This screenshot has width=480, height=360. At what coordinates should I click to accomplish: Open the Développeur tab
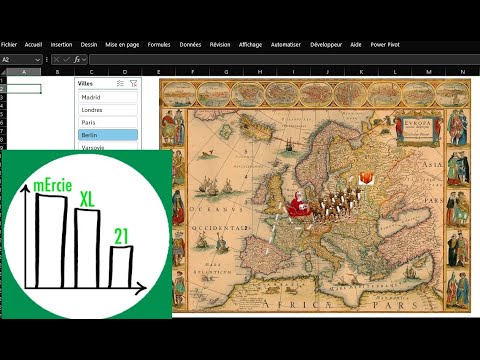[326, 45]
